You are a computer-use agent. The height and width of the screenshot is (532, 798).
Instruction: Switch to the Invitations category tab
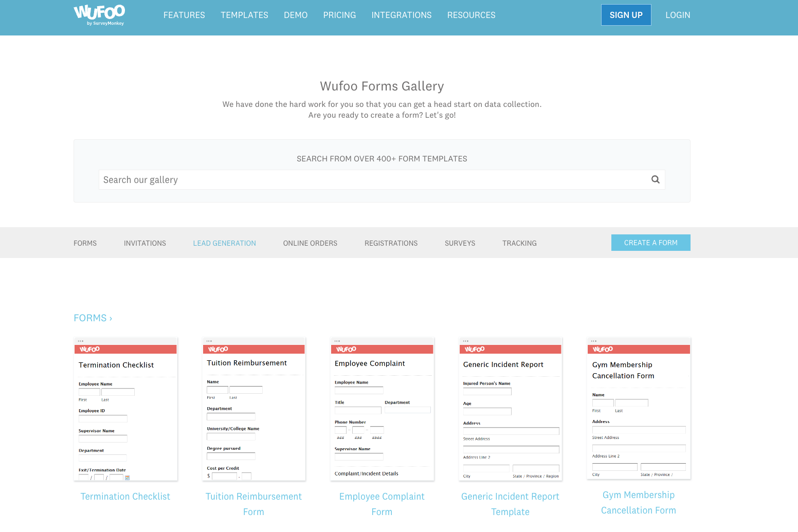[145, 243]
